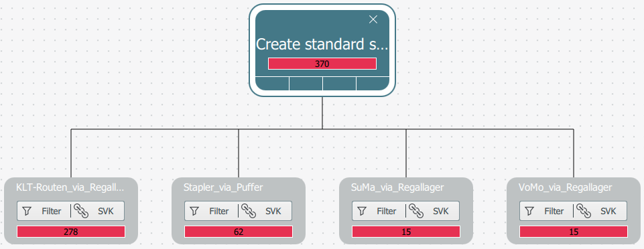Click SVK label in KLT-Routen node

pos(106,212)
